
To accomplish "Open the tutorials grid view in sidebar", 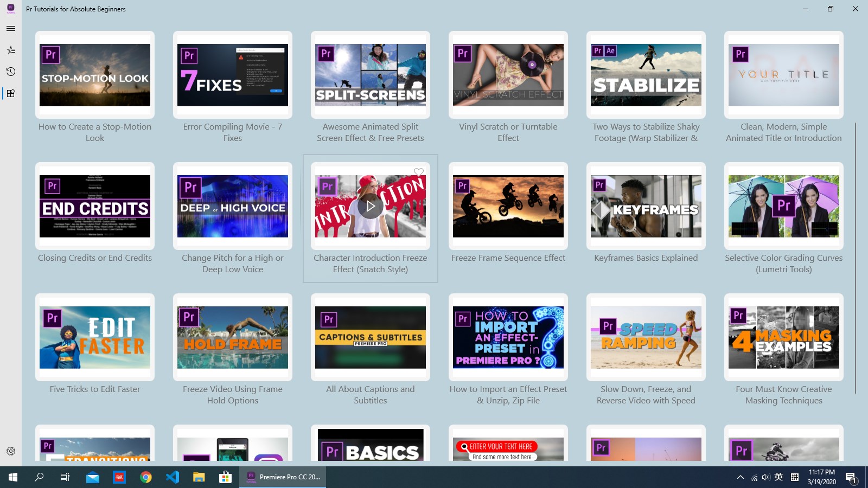I will pyautogui.click(x=11, y=93).
